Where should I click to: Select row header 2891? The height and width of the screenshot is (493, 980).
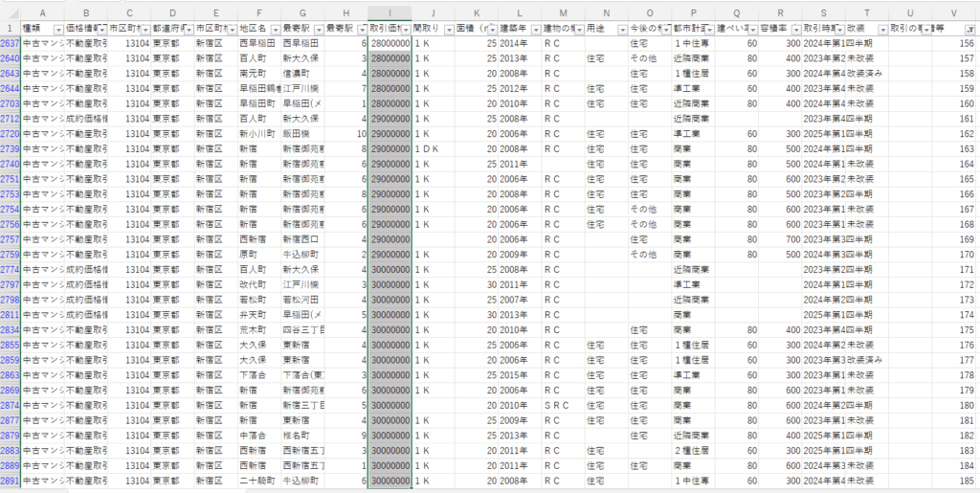click(x=10, y=481)
